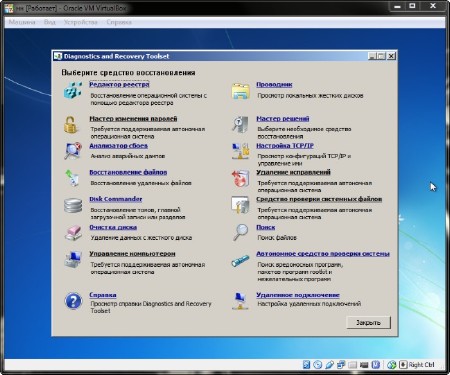Open the Удаление исправлений link

click(x=293, y=172)
